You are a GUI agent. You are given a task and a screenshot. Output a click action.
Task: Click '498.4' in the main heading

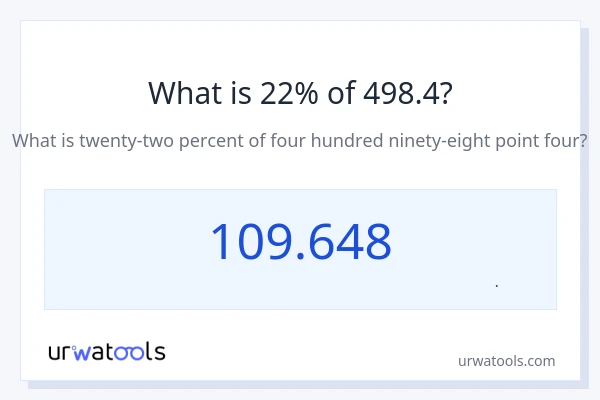395,93
